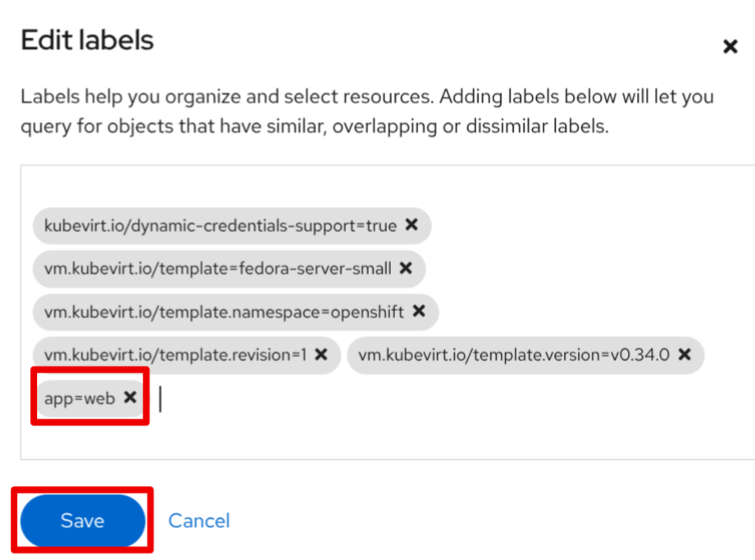
Task: Click the template.version=v0.34.0 chip text
Action: click(514, 355)
